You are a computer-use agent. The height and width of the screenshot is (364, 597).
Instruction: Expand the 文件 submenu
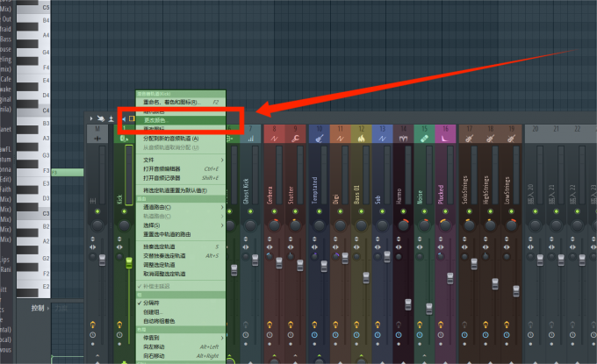coord(181,161)
